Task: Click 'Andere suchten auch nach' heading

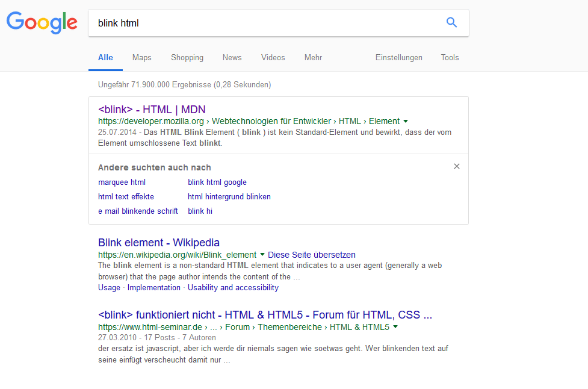Action: pyautogui.click(x=155, y=167)
